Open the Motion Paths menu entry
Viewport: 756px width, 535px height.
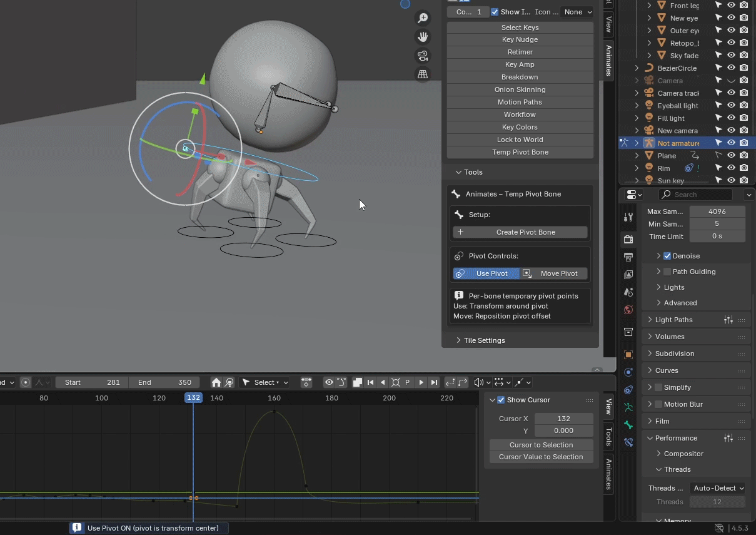point(520,102)
